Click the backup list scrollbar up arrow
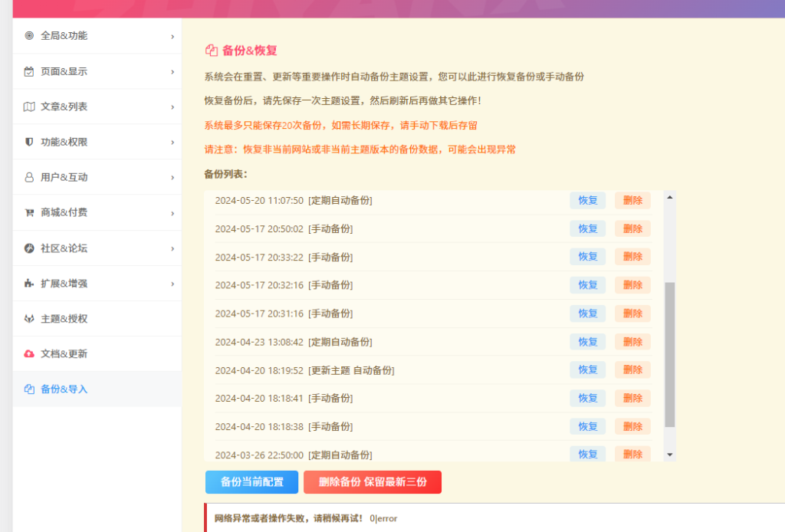The height and width of the screenshot is (532, 785). [670, 198]
